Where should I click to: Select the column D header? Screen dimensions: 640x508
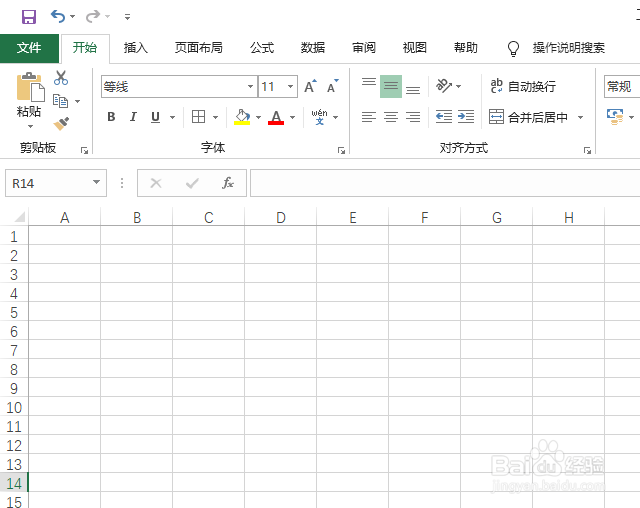tap(281, 217)
